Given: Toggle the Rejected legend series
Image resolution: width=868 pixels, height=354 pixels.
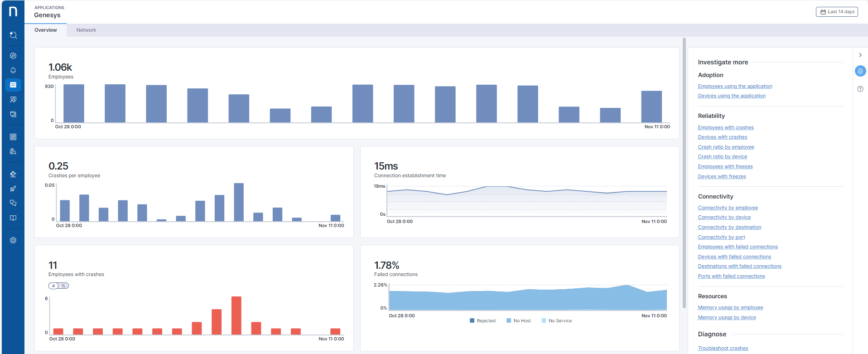Looking at the screenshot, I should tap(483, 321).
